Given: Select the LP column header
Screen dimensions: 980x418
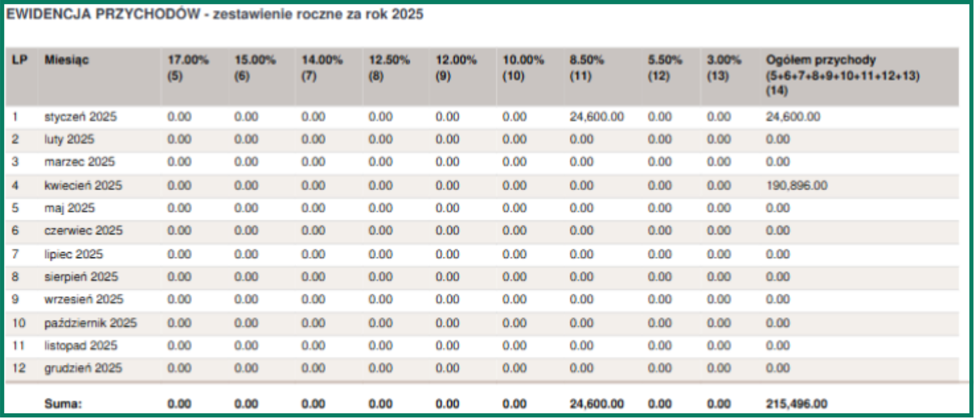Looking at the screenshot, I should click(x=19, y=60).
